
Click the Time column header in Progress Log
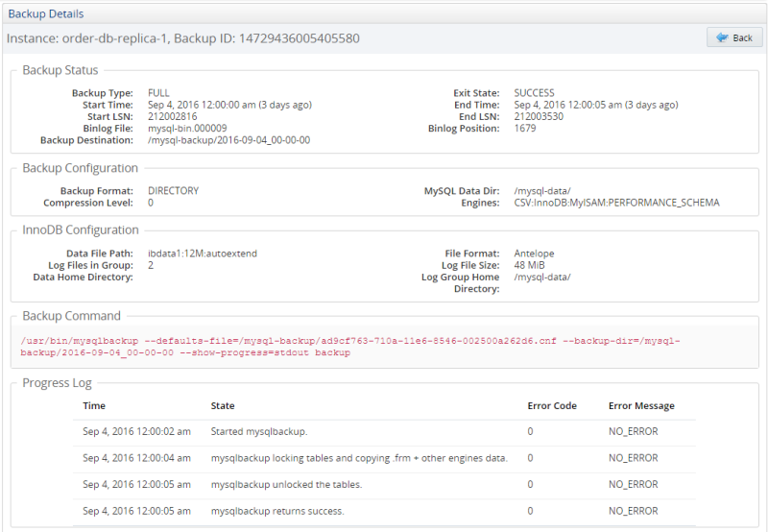[94, 405]
